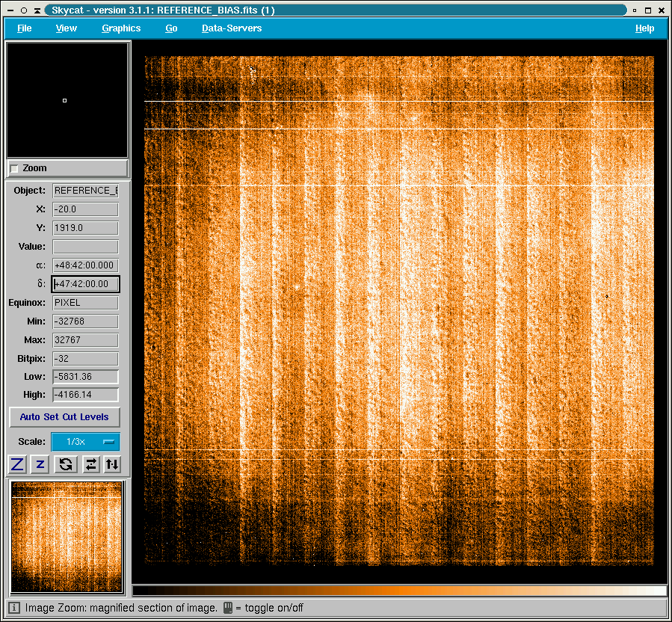Click the pan window thumbnail image
The width and height of the screenshot is (672, 622).
pos(67,537)
